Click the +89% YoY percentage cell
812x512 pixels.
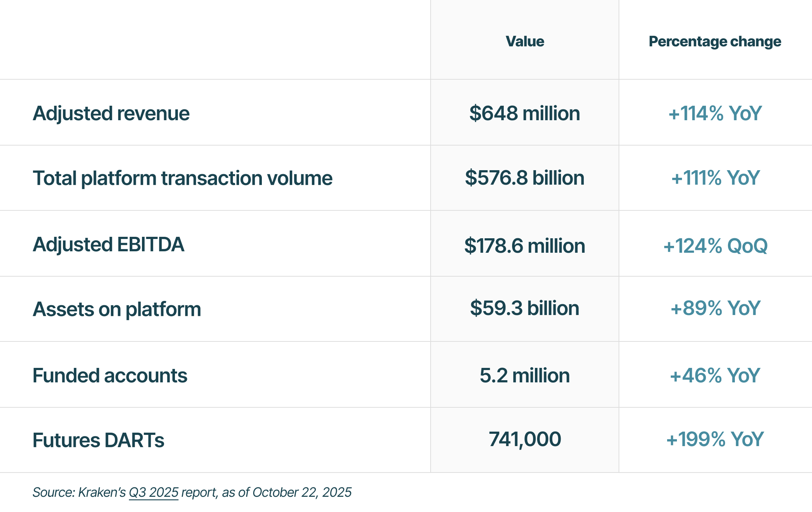pos(715,308)
